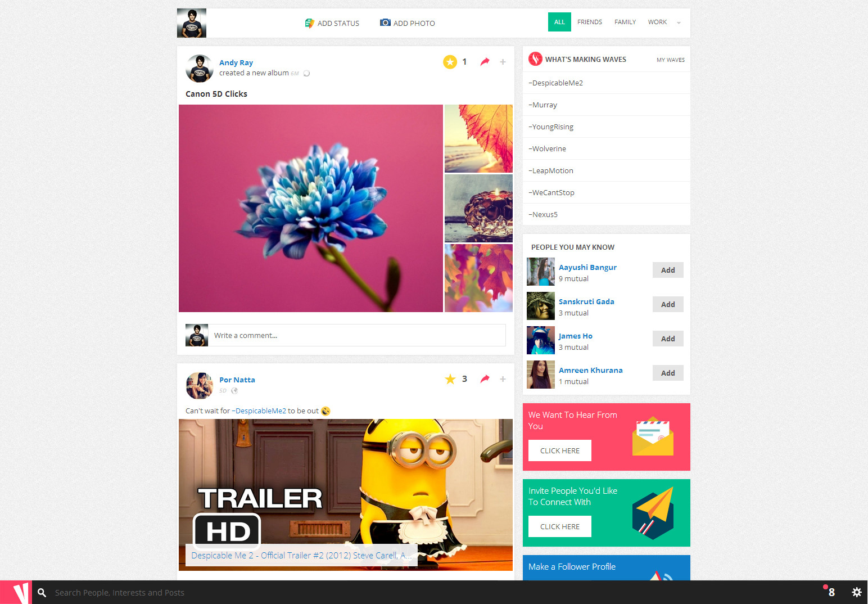Add Aayushi Bangur as a connection

tap(668, 270)
